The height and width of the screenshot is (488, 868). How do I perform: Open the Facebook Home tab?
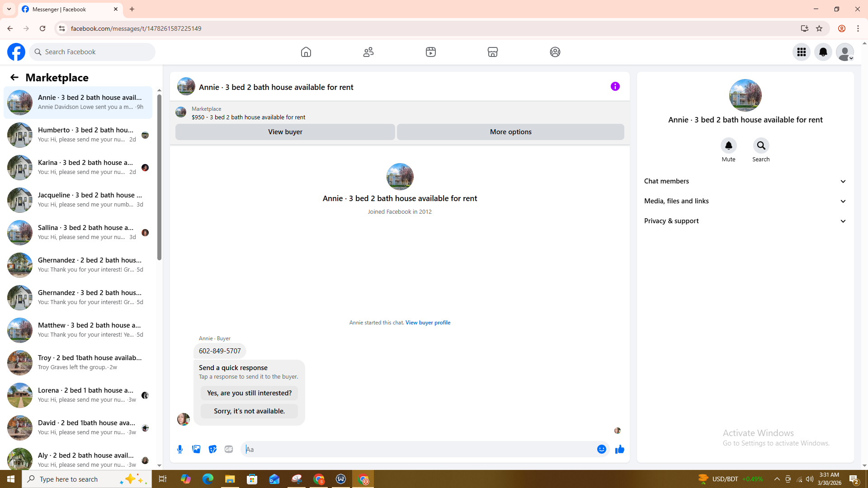(x=306, y=52)
